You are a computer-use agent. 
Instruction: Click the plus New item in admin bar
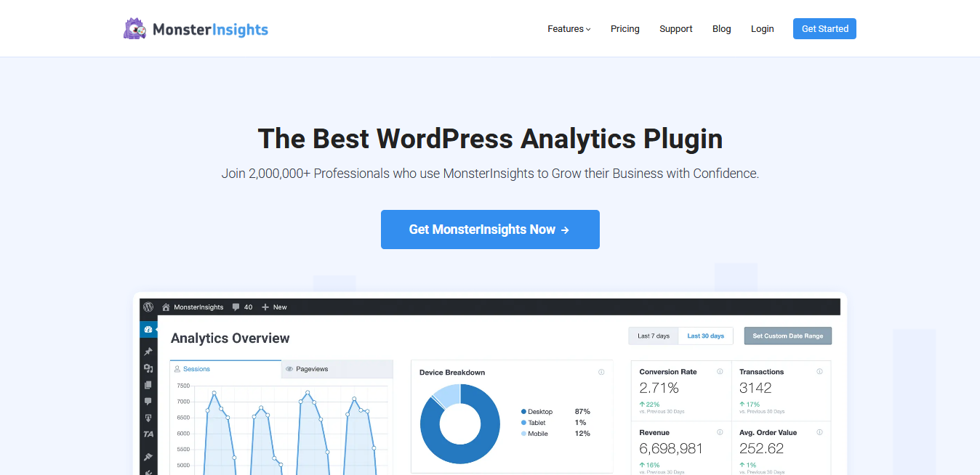pyautogui.click(x=274, y=307)
